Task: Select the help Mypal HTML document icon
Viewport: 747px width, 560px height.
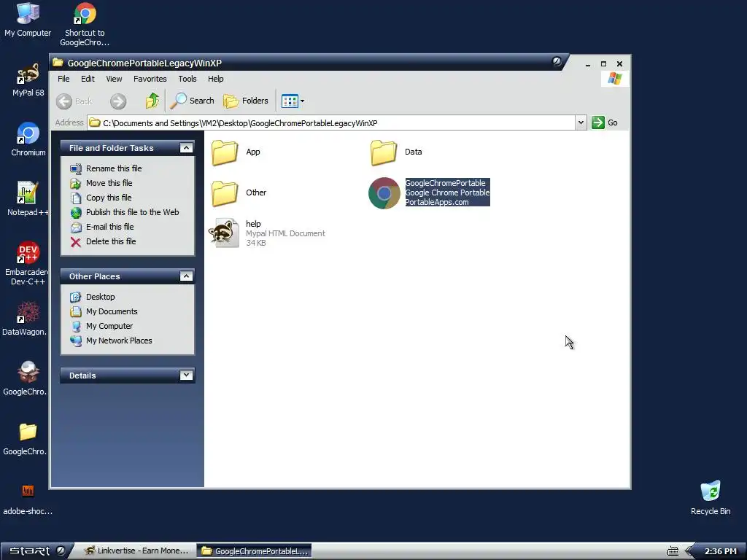Action: 225,233
